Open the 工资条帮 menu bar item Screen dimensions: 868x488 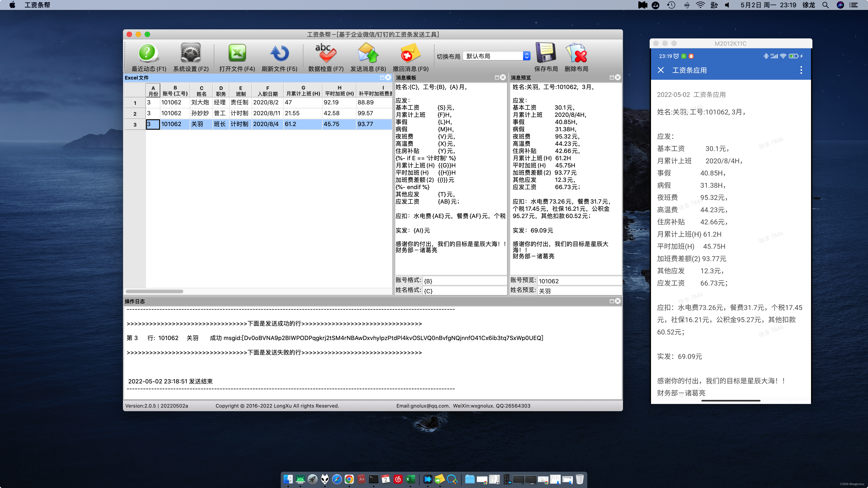coord(37,5)
